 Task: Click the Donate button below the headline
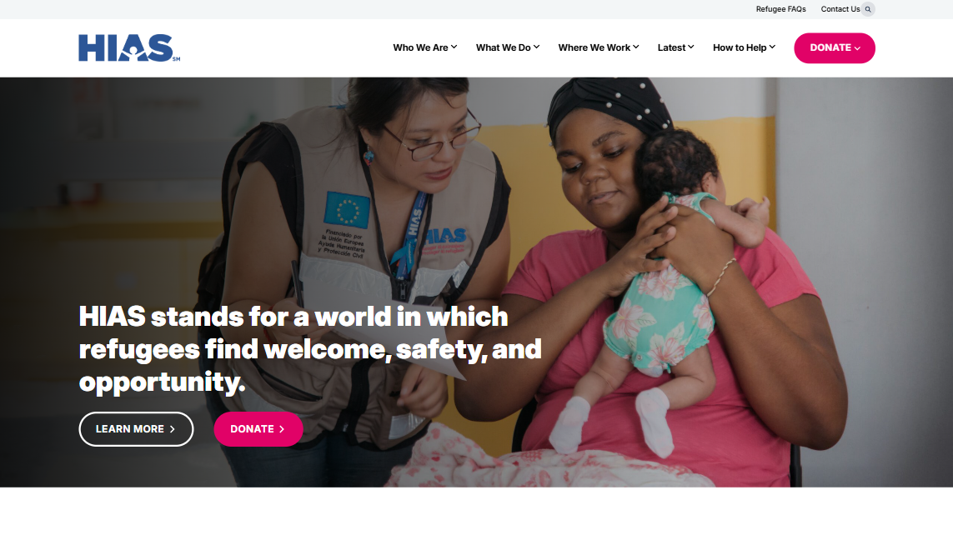(x=258, y=429)
